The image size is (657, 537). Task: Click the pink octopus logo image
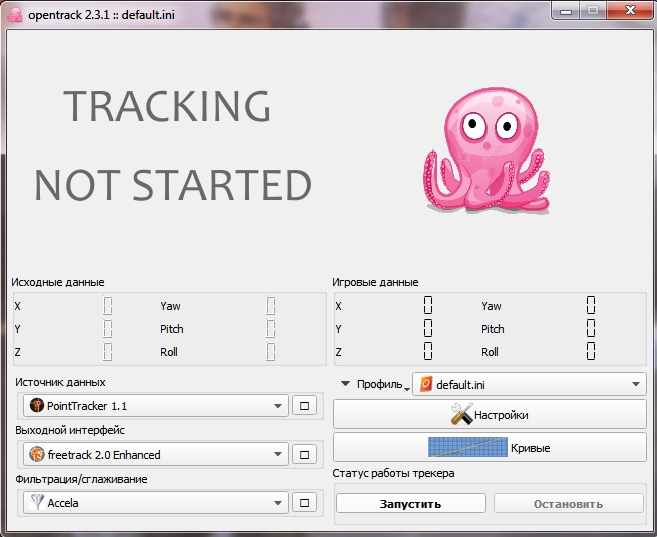coord(486,151)
